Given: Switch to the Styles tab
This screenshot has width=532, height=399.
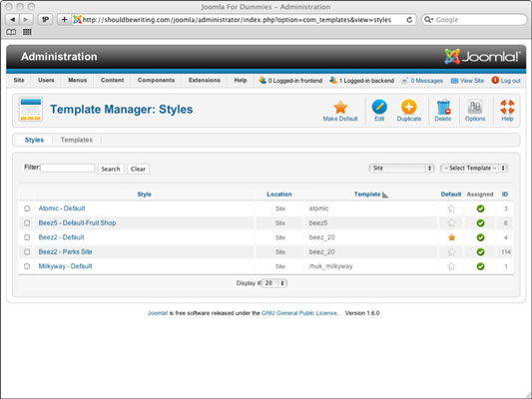Looking at the screenshot, I should [34, 140].
